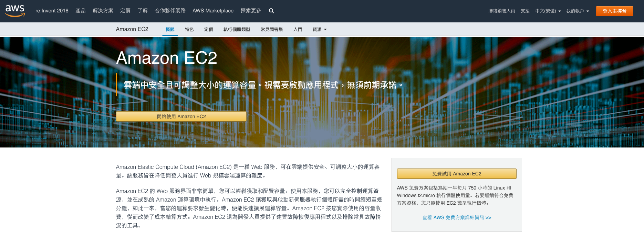
Task: Click 聯絡銷售人員 link
Action: [501, 11]
